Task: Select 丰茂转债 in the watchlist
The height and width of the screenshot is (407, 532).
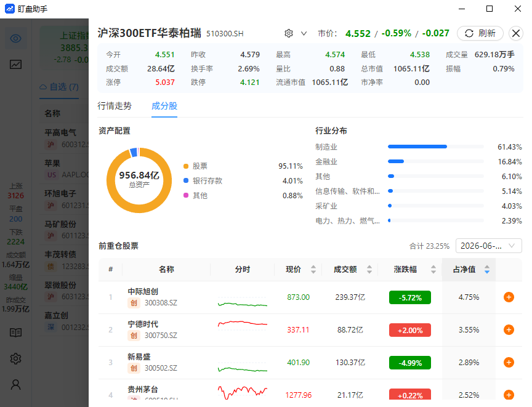Action: tap(64, 260)
